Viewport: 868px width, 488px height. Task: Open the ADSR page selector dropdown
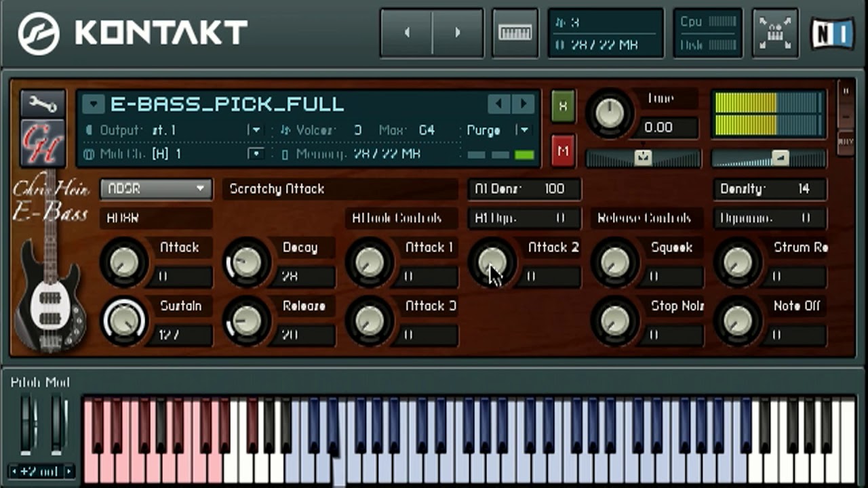156,189
